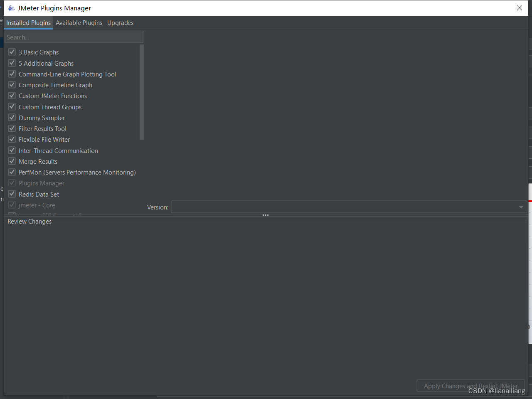This screenshot has height=399, width=532.
Task: Toggle the Composite Timeline Graph checkbox
Action: 12,85
